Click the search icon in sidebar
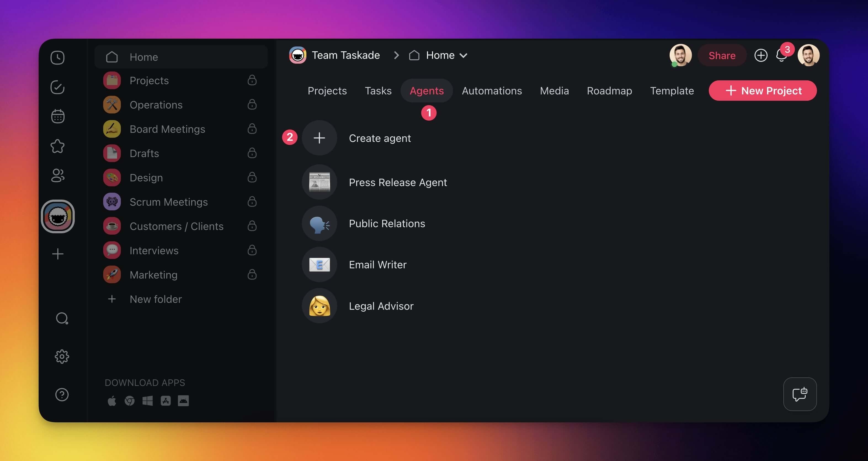The image size is (868, 461). (x=62, y=318)
